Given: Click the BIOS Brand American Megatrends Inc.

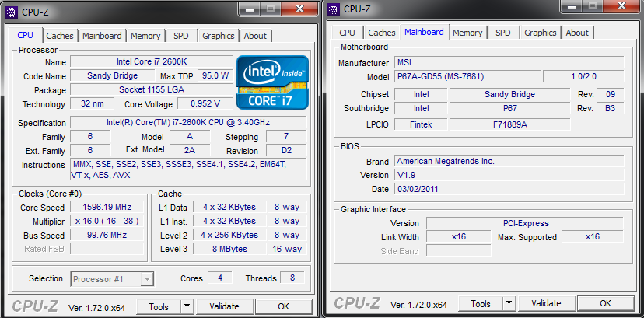Looking at the screenshot, I should [x=509, y=161].
